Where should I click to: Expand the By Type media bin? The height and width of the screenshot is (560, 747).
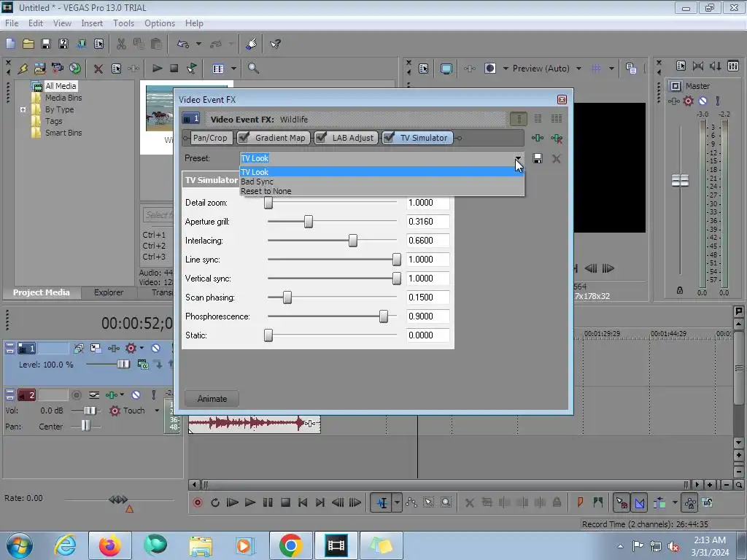click(x=23, y=109)
